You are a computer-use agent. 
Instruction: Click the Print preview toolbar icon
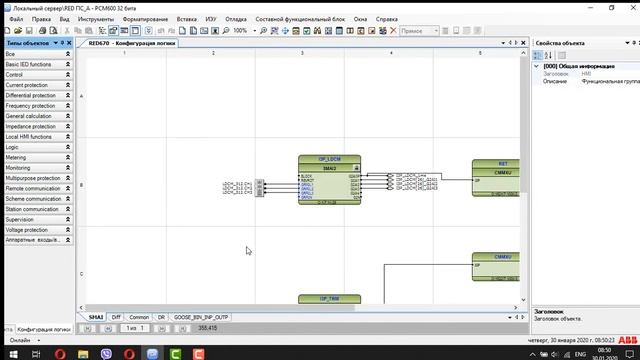pos(53,31)
